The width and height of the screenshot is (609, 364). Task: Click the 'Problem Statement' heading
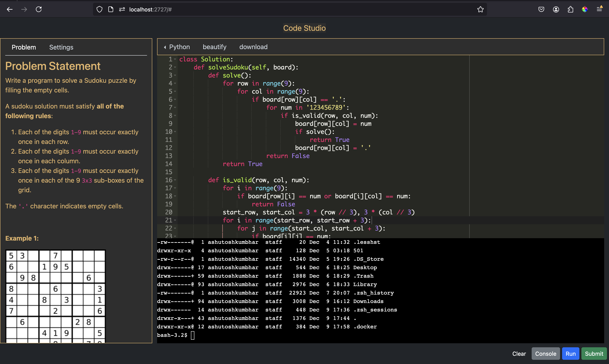coord(53,66)
